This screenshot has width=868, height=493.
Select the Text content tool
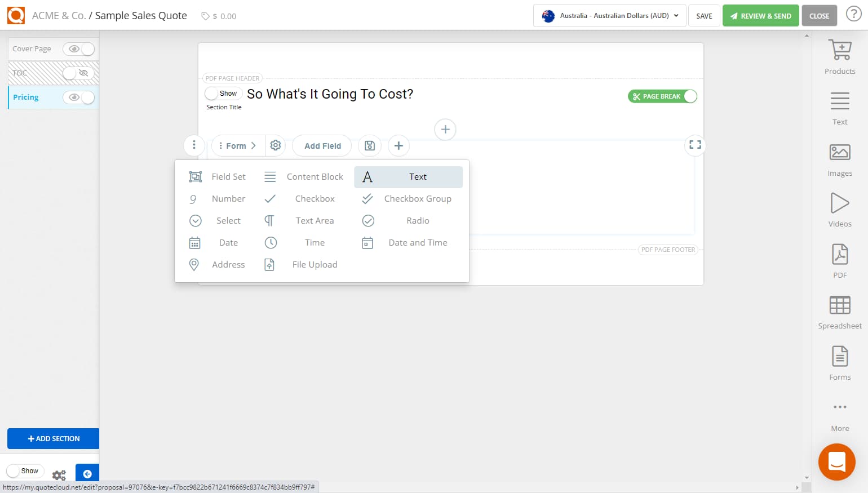[x=839, y=106]
